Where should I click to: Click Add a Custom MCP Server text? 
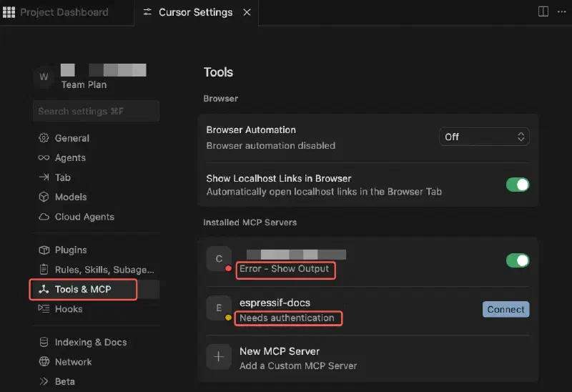(x=298, y=366)
